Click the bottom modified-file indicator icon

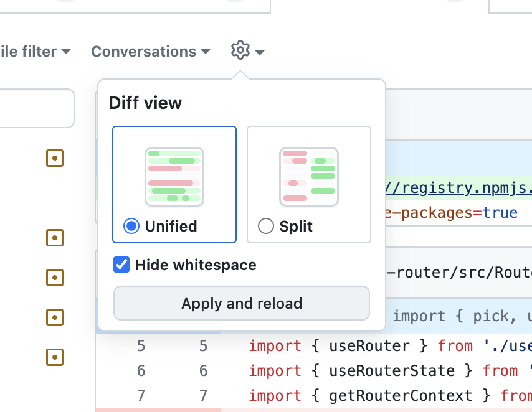coord(55,357)
